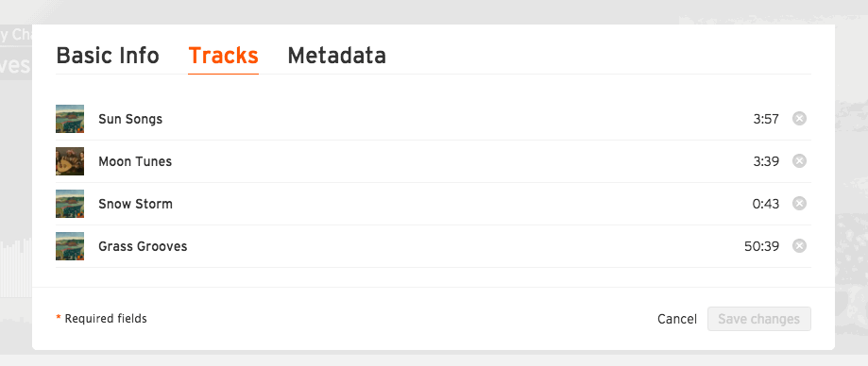Image resolution: width=868 pixels, height=366 pixels.
Task: Cancel editing the playlist
Action: 677,319
